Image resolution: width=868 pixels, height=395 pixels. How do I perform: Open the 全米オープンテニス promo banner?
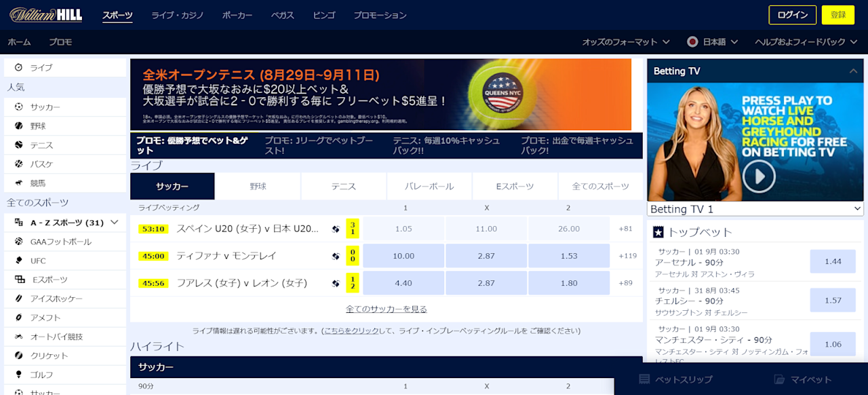pos(380,94)
